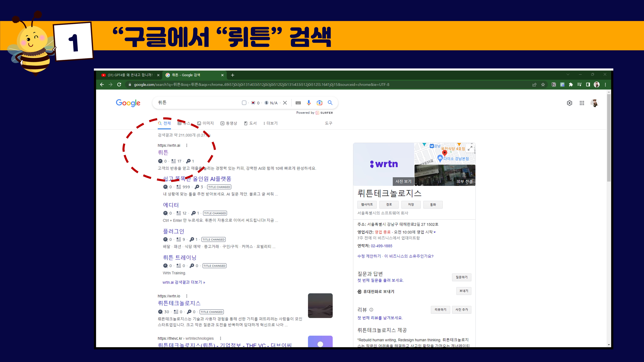The width and height of the screenshot is (644, 362).
Task: Toggle the Chrome side panel icon
Action: pyautogui.click(x=588, y=84)
